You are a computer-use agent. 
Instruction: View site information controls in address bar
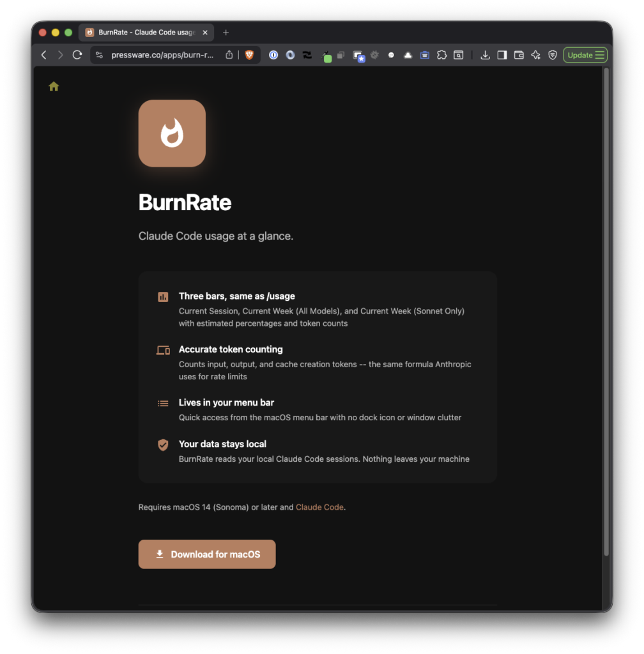(x=99, y=55)
